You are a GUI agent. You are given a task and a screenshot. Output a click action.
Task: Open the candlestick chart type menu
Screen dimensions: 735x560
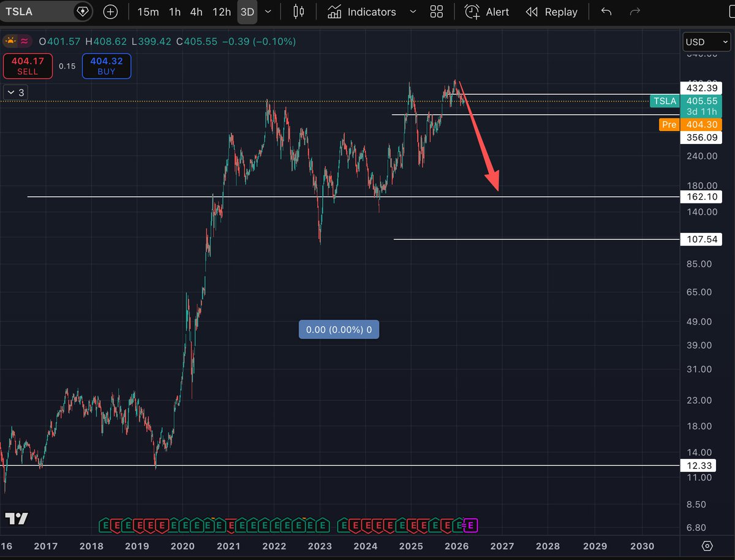click(x=299, y=12)
